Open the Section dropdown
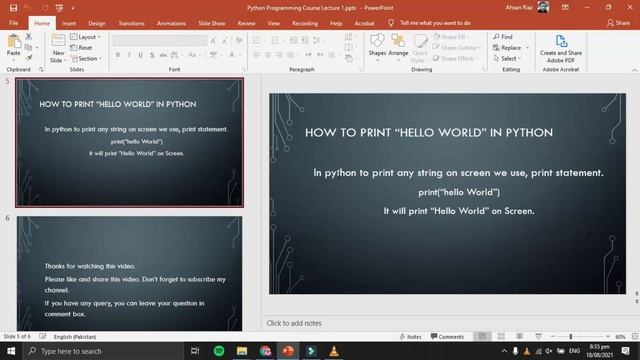This screenshot has width=640, height=360. click(86, 58)
